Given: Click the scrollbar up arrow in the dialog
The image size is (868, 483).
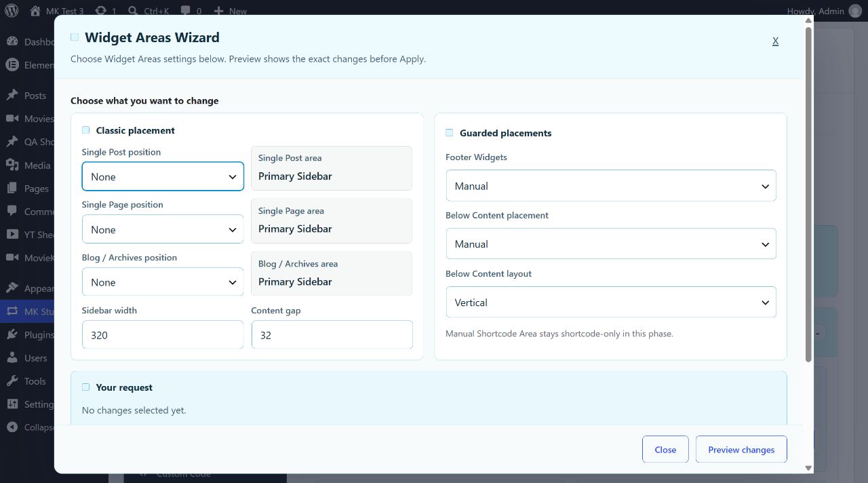Looking at the screenshot, I should 808,20.
